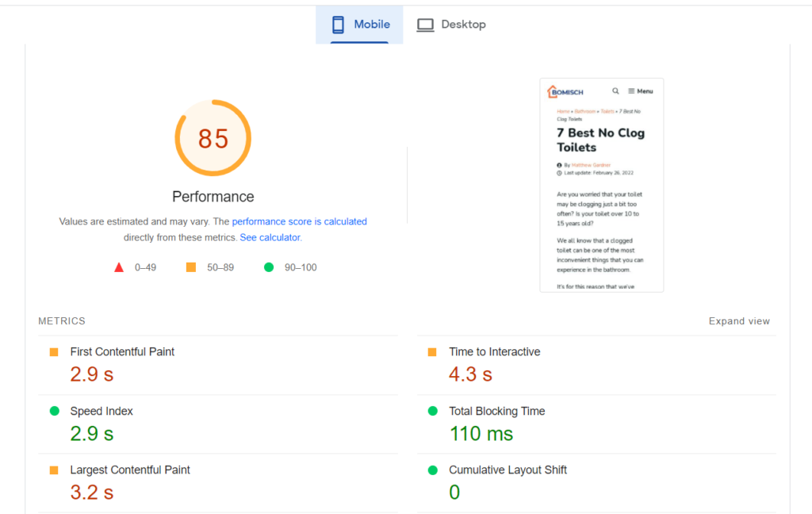Click the Mobile phone icon
The image size is (812, 514).
click(339, 25)
